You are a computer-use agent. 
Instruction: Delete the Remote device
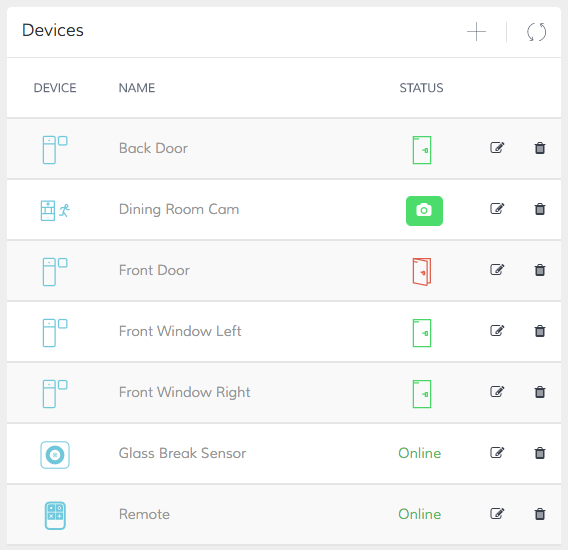pyautogui.click(x=540, y=514)
